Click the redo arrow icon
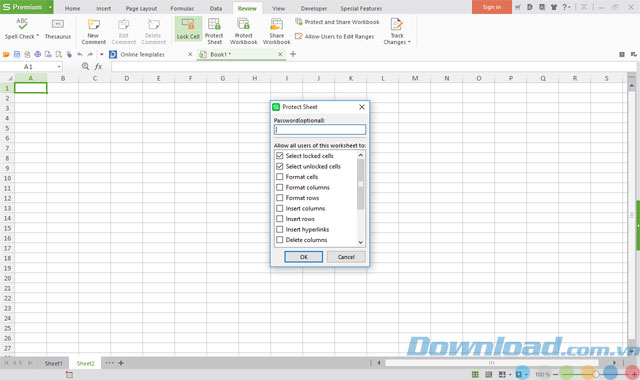Image resolution: width=640 pixels, height=380 pixels. coord(90,54)
